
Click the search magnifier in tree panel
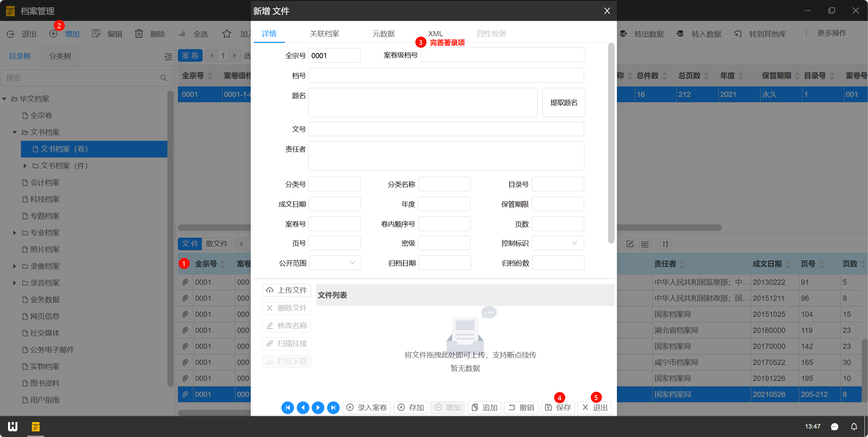[x=164, y=78]
